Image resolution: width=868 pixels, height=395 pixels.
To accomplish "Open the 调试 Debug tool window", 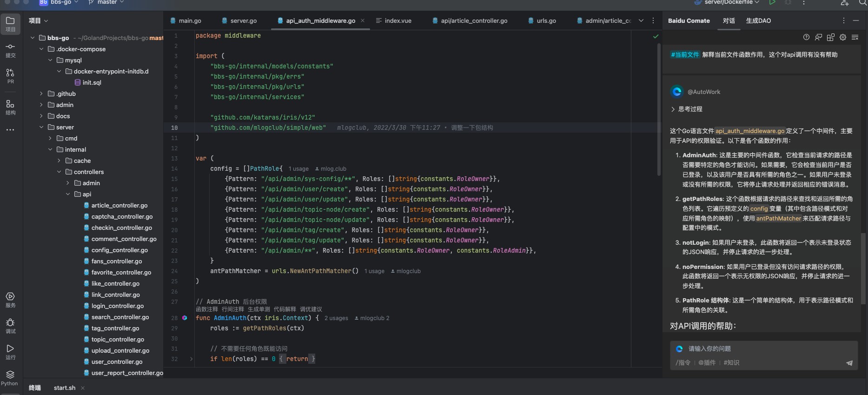I will coord(10,326).
